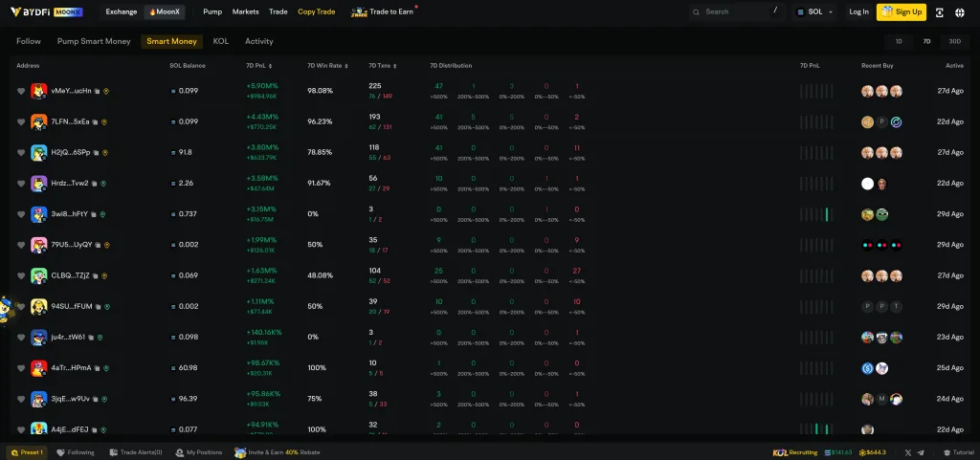Select the 30D time range

[954, 41]
